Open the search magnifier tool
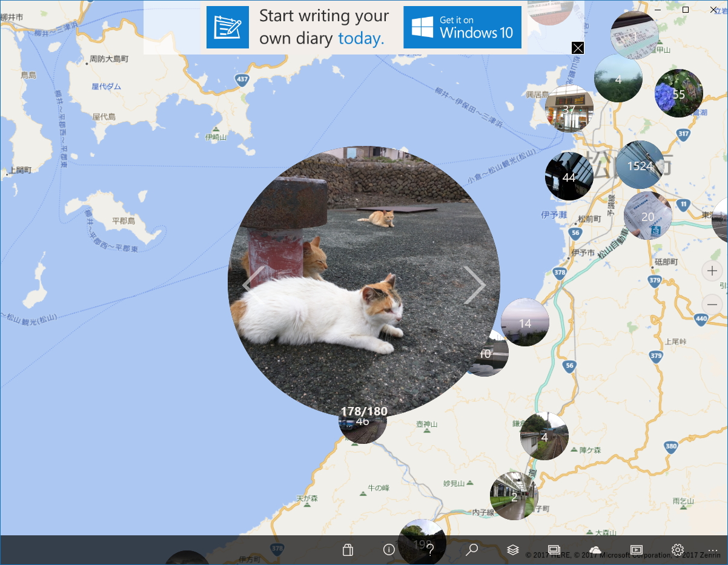Image resolution: width=728 pixels, height=565 pixels. click(x=472, y=550)
